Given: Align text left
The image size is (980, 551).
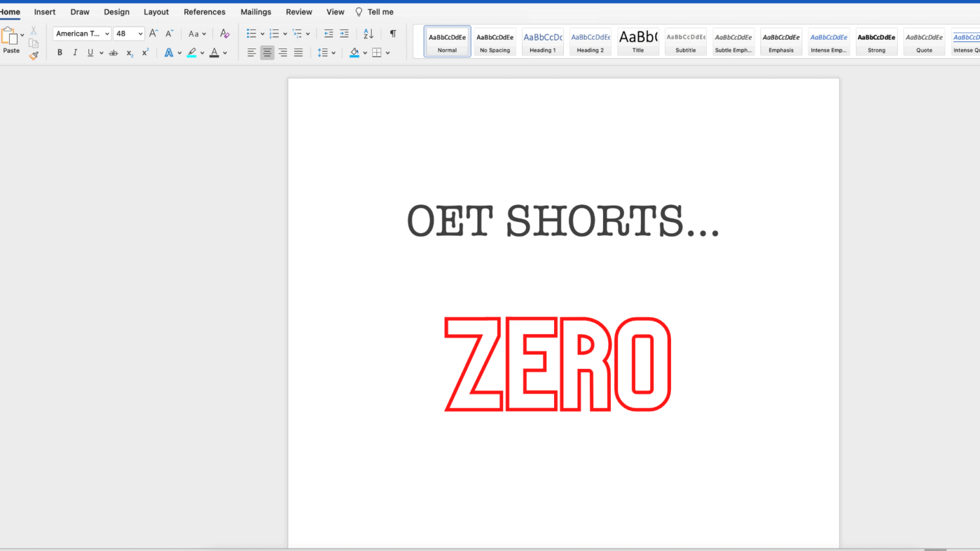Looking at the screenshot, I should click(252, 52).
